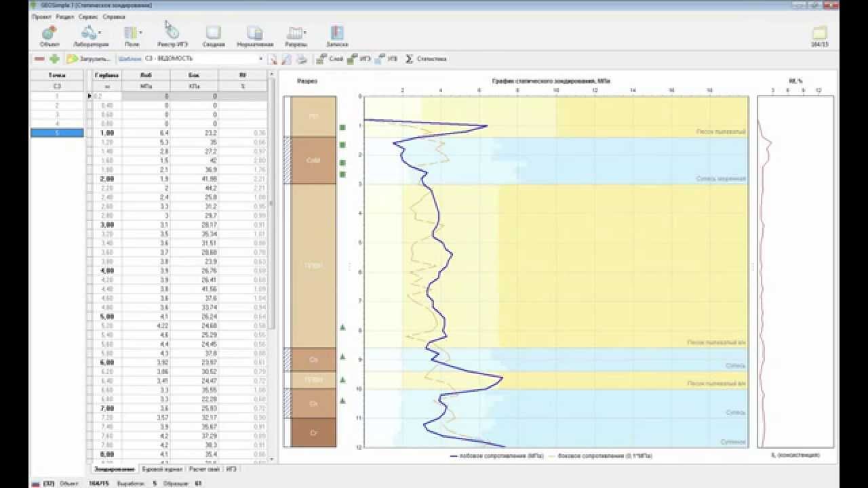Select highlighted point 5 in the Точка list
This screenshot has height=488, width=868.
[x=57, y=133]
